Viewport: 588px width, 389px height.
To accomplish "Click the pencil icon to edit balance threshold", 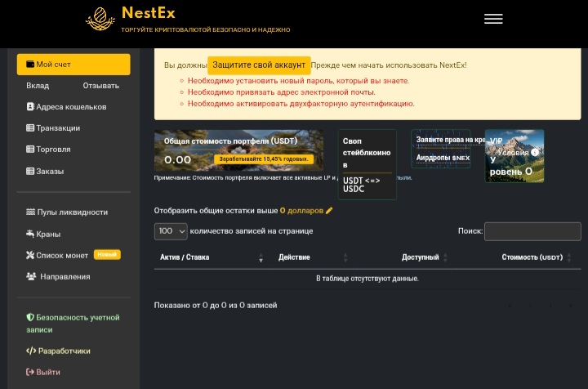I will coord(329,211).
